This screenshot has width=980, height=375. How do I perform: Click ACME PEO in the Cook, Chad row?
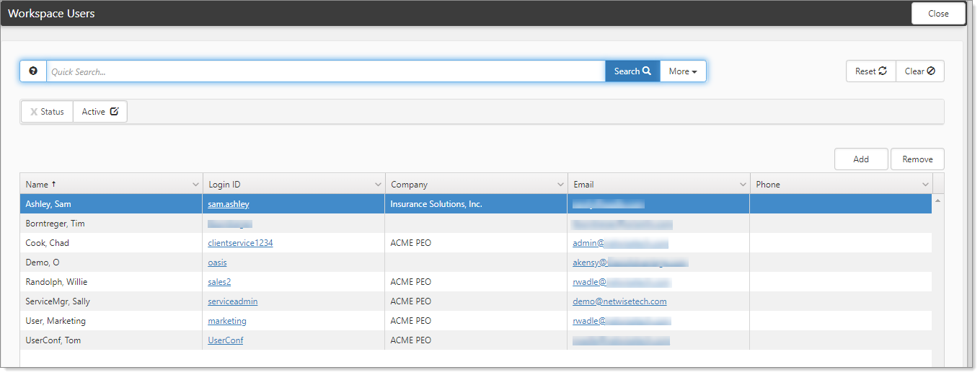[x=410, y=243]
